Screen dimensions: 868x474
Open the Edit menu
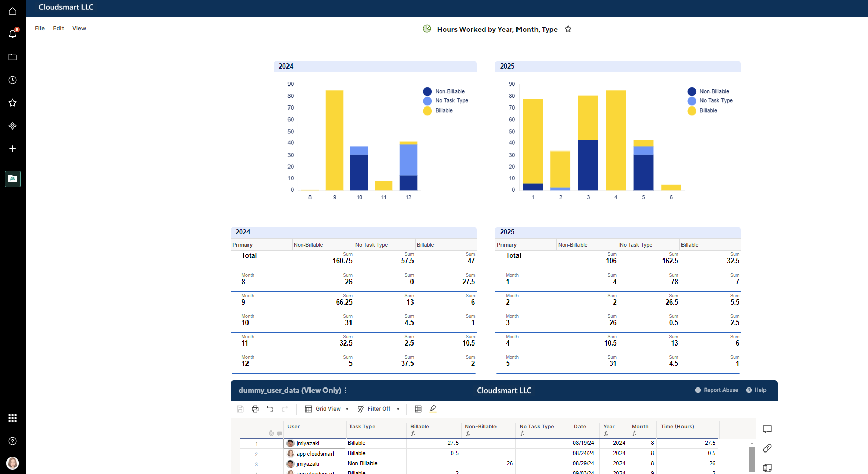58,28
